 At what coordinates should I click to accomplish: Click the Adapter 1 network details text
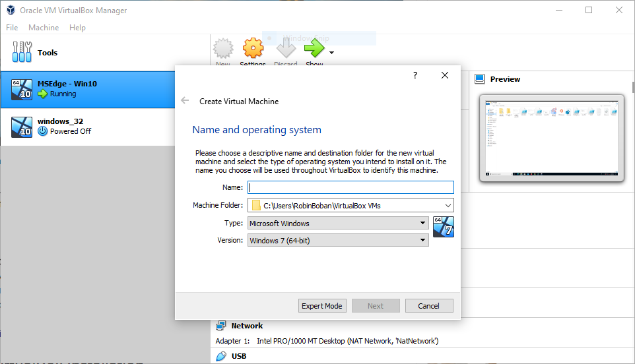327,341
